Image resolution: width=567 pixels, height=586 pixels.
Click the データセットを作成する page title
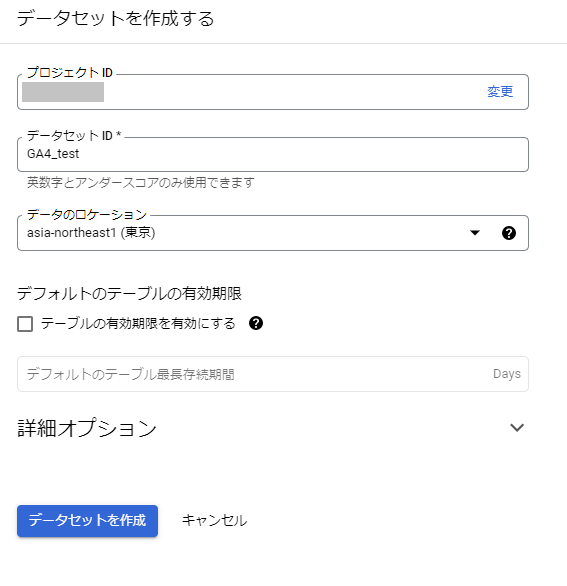point(115,19)
